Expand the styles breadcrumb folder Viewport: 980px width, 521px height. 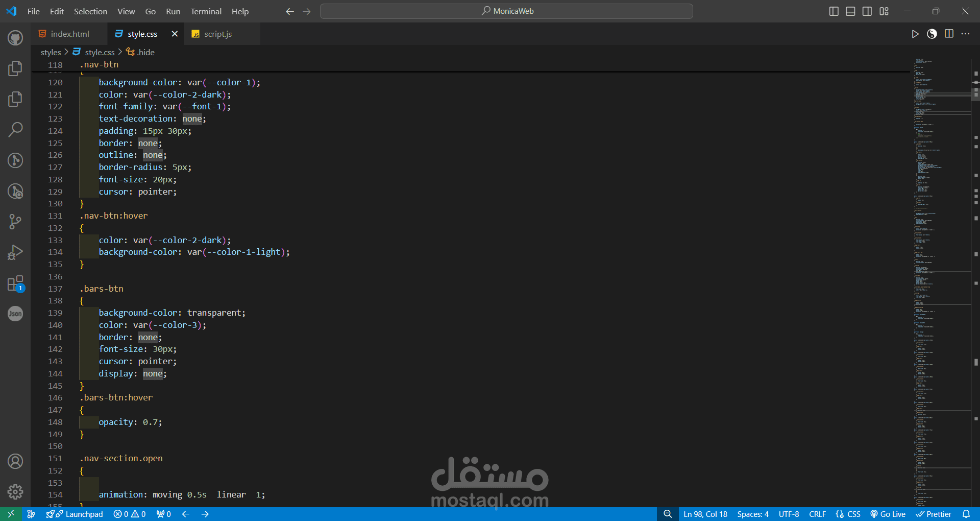pyautogui.click(x=51, y=52)
